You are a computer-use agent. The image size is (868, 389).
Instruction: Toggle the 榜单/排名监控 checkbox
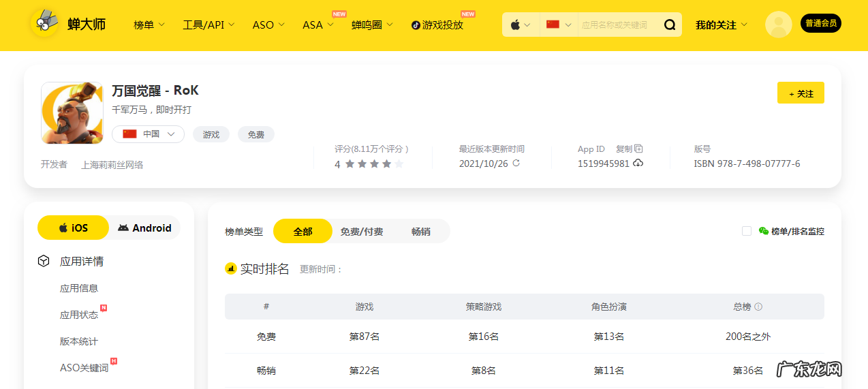747,231
